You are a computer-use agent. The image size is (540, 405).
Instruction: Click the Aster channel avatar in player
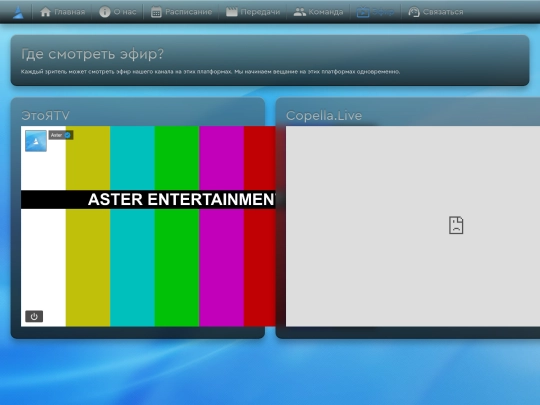[x=36, y=141]
